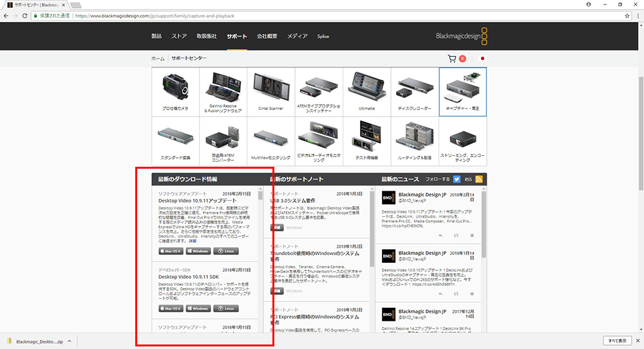Click the Japan flag region selector
644x349 pixels.
pos(482,59)
